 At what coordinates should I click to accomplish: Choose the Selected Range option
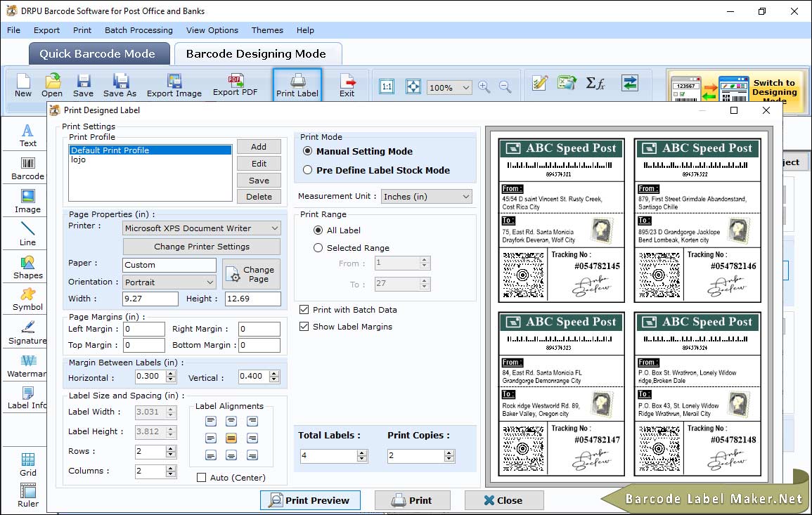tap(318, 247)
